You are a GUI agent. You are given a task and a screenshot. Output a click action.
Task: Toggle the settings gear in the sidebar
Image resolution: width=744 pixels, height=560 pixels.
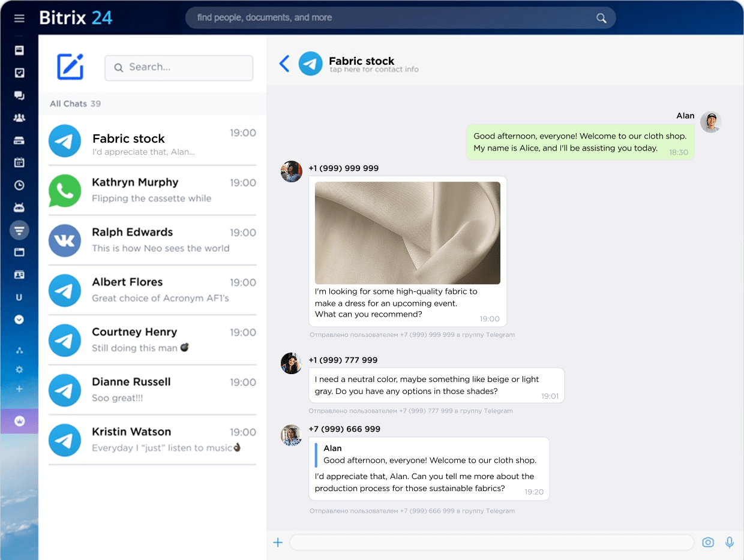point(19,369)
